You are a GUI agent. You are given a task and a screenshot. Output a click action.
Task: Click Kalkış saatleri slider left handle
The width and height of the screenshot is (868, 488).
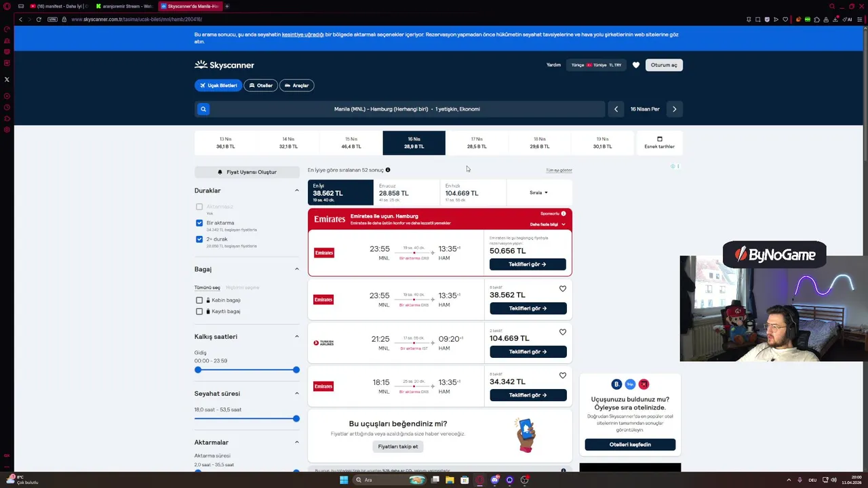(x=198, y=370)
